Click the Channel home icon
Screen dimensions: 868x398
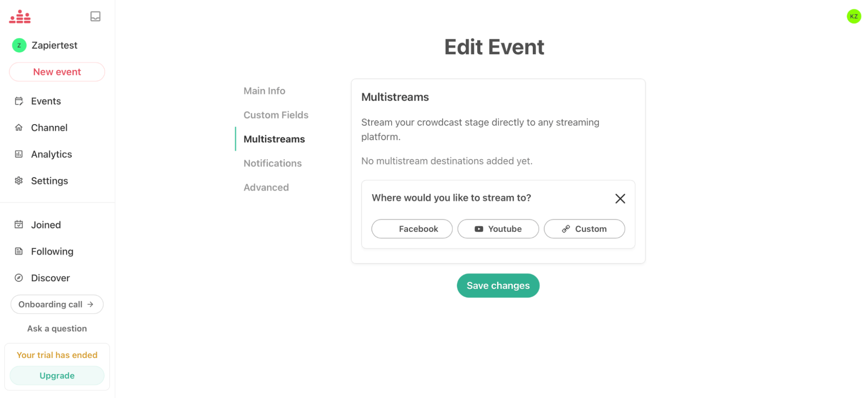point(19,127)
